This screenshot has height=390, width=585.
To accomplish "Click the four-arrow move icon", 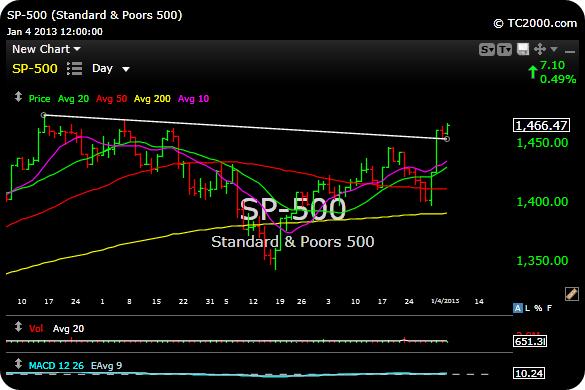I will coord(539,49).
